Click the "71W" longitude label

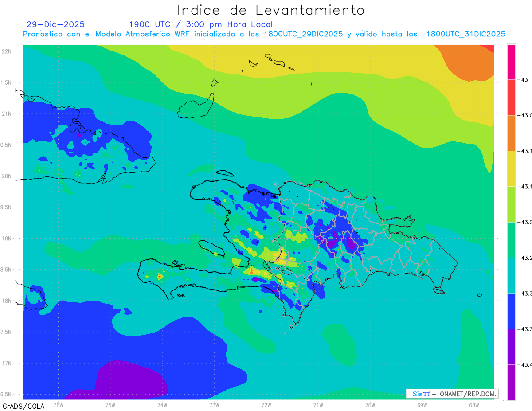pos(318,405)
